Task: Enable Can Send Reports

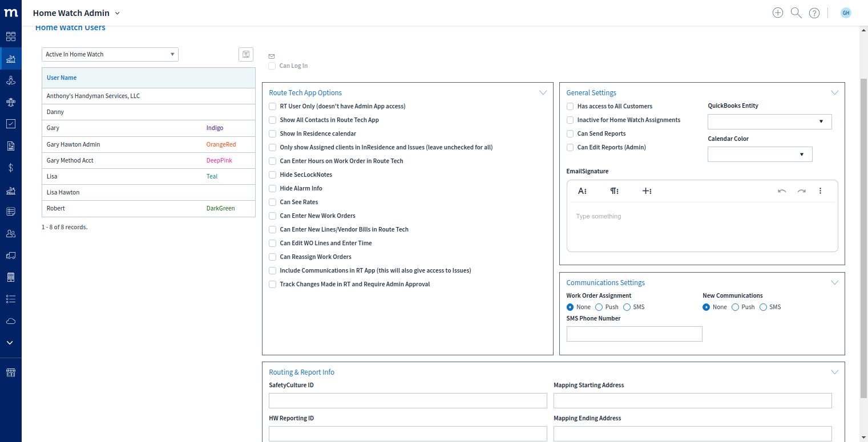Action: 570,133
